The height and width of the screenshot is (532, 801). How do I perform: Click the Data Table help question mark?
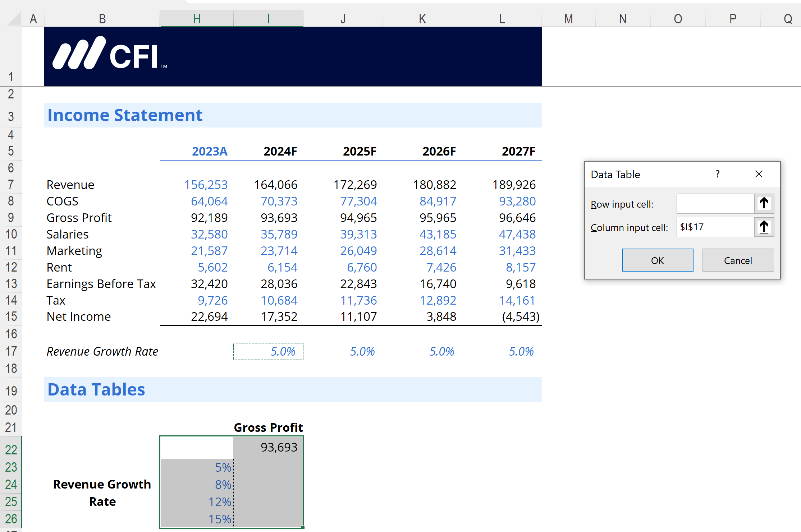(x=717, y=174)
